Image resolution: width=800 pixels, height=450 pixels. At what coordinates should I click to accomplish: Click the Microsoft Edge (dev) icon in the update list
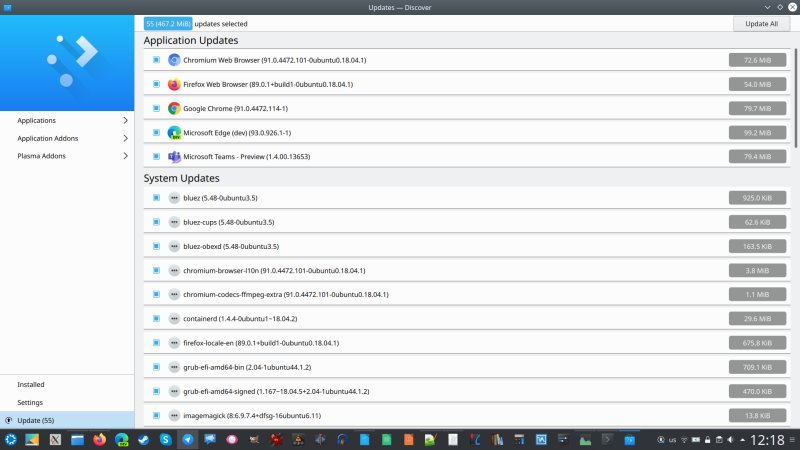point(174,133)
